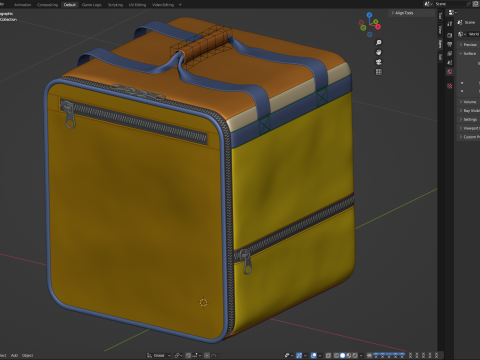Open the Texture properties checker tab icon
Screen dimensions: 480x360
pyautogui.click(x=450, y=86)
